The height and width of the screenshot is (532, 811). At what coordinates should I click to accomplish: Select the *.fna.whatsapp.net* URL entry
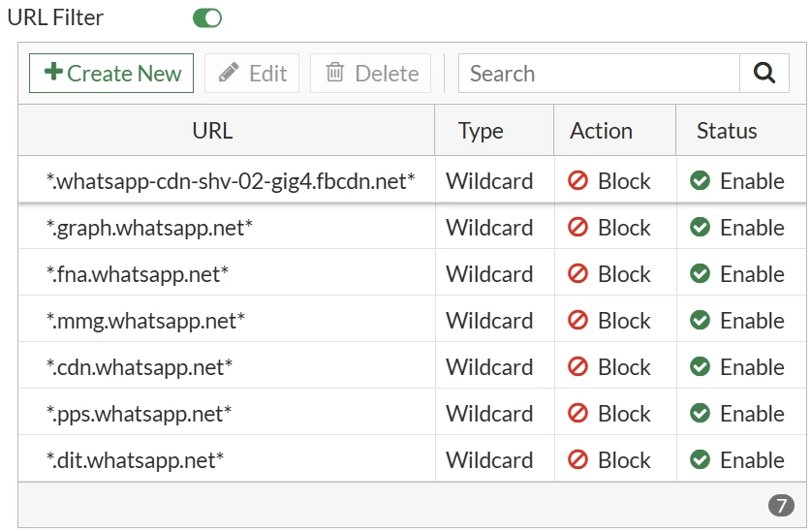tap(137, 274)
